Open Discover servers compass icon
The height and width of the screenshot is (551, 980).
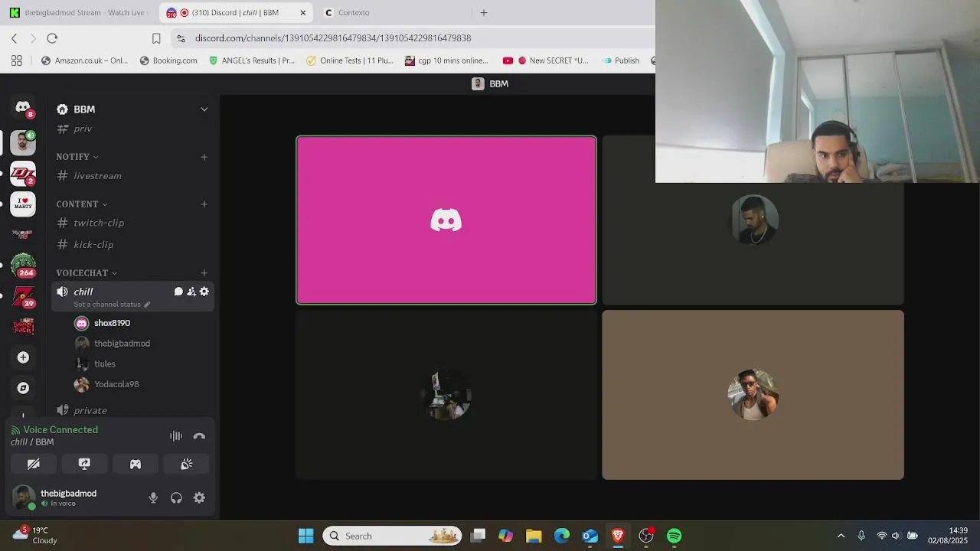pos(23,388)
